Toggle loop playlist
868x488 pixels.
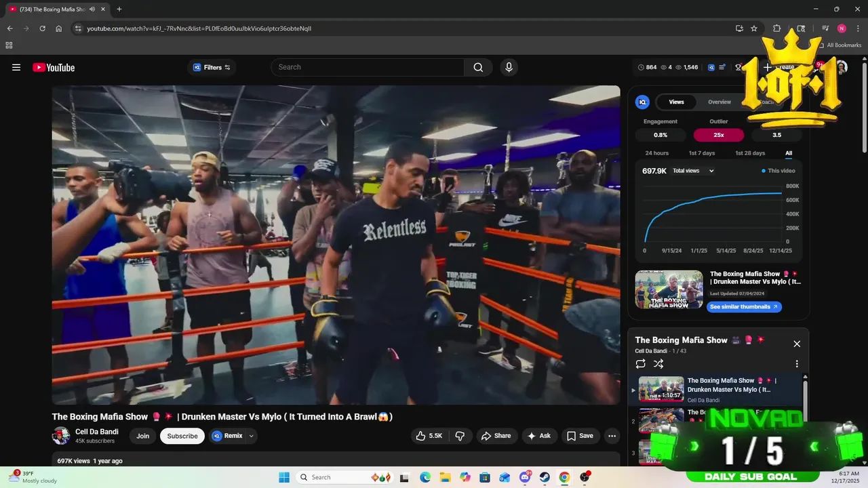point(641,364)
